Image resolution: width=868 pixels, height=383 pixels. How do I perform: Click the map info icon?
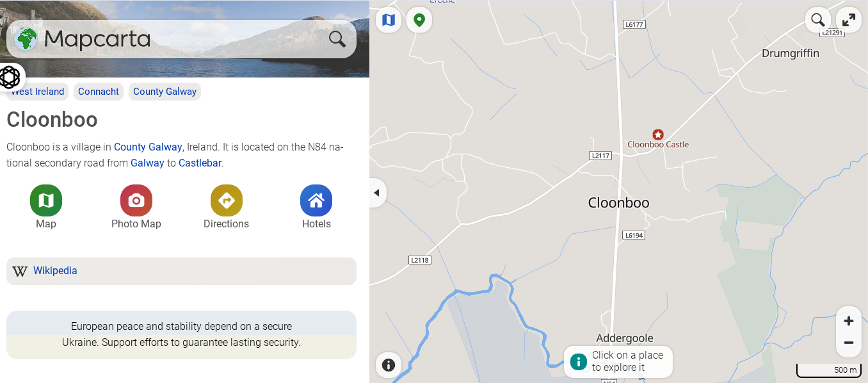389,365
